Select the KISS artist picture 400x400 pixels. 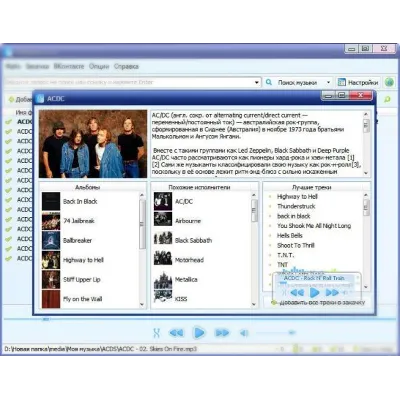point(163,297)
